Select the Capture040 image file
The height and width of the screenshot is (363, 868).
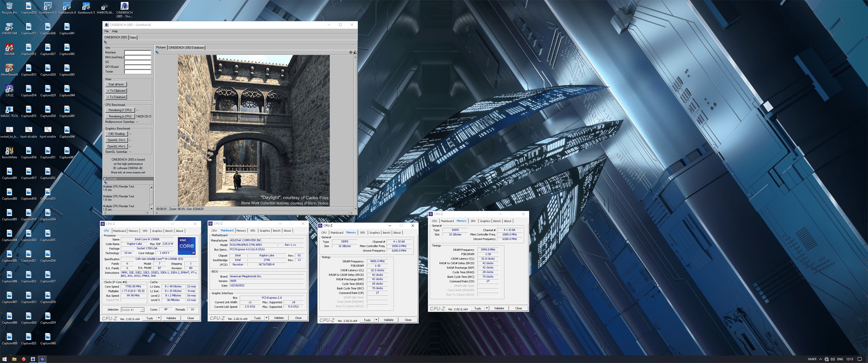click(48, 339)
